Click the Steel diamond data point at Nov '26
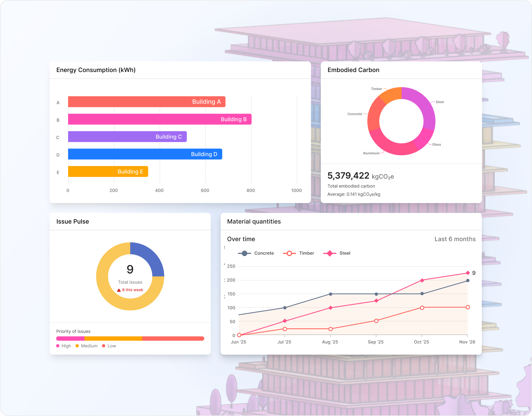Viewport: 532px width, 416px height. (x=468, y=273)
